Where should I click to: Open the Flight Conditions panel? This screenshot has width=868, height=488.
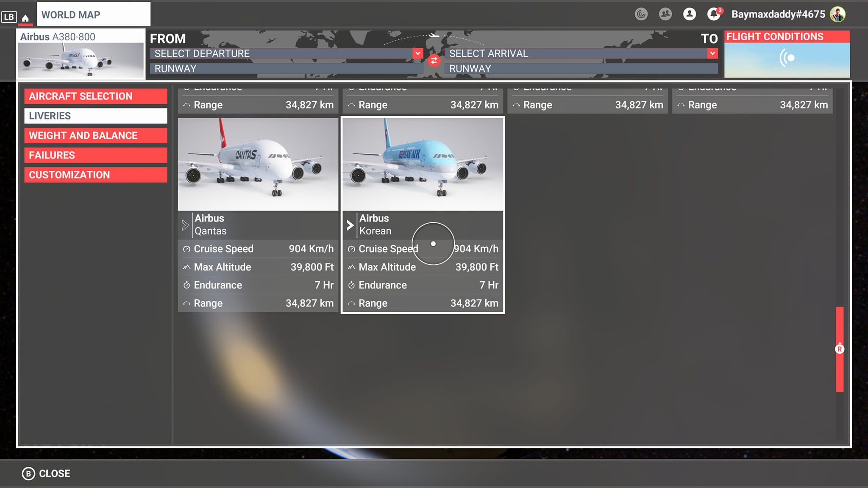[x=787, y=54]
